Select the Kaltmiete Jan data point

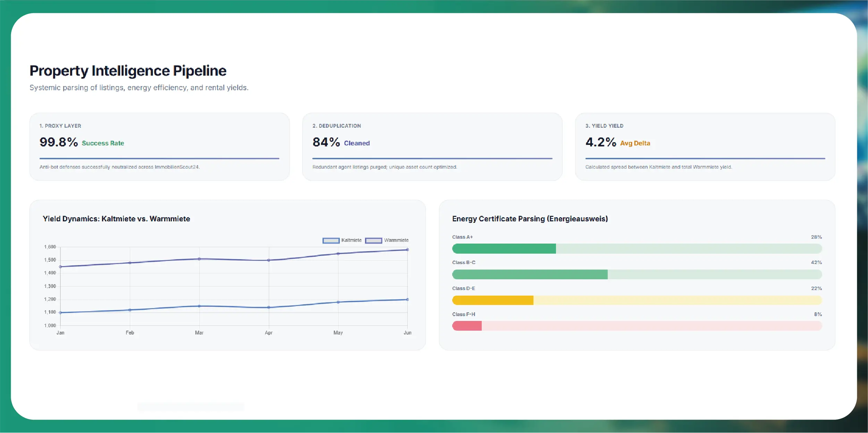click(60, 313)
